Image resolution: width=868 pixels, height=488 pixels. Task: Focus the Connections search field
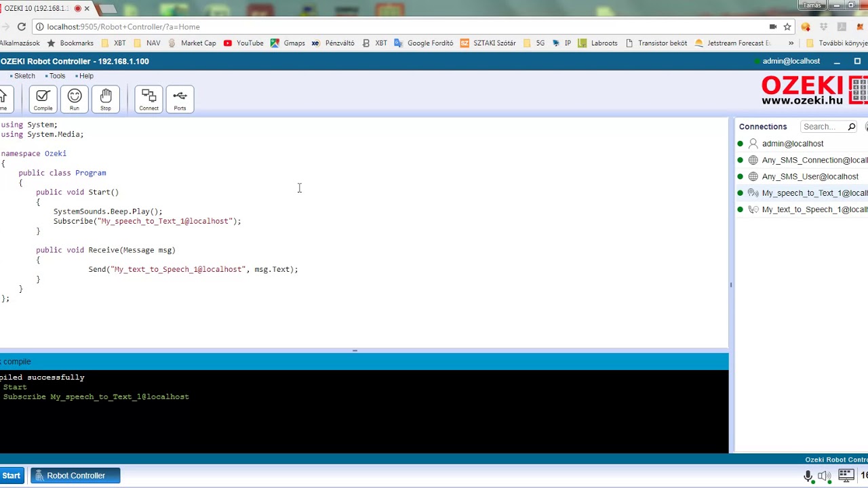point(823,127)
